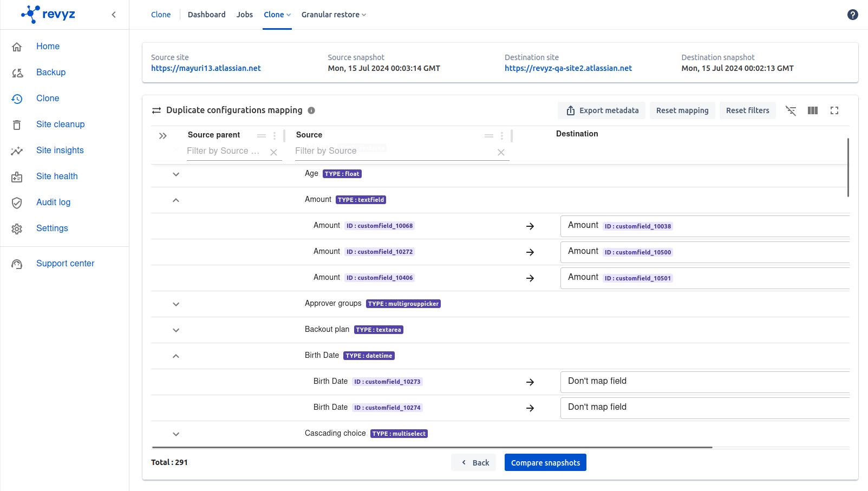Open destination dropdown for Birth Date customfield_10273

tap(704, 382)
